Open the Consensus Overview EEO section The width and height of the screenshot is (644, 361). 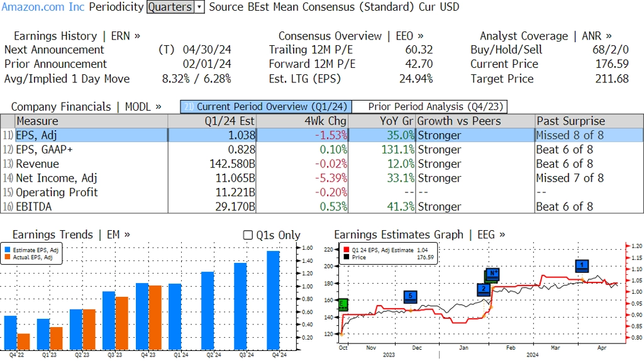[351, 36]
